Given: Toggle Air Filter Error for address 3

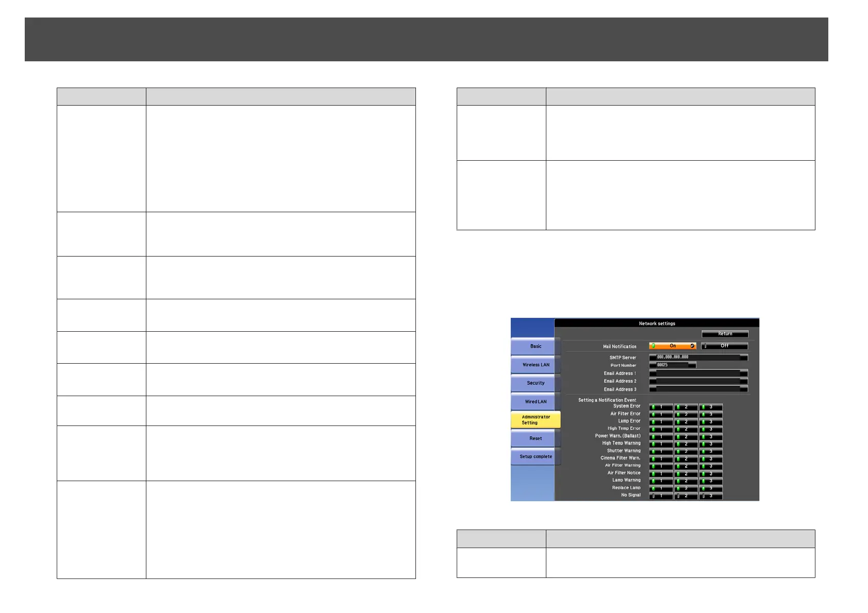Looking at the screenshot, I should pos(711,414).
